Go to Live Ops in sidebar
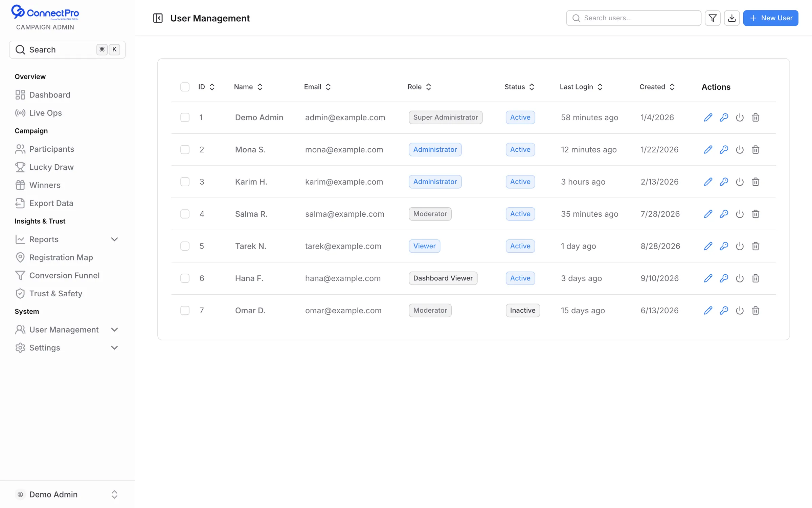812x508 pixels. (x=67, y=113)
